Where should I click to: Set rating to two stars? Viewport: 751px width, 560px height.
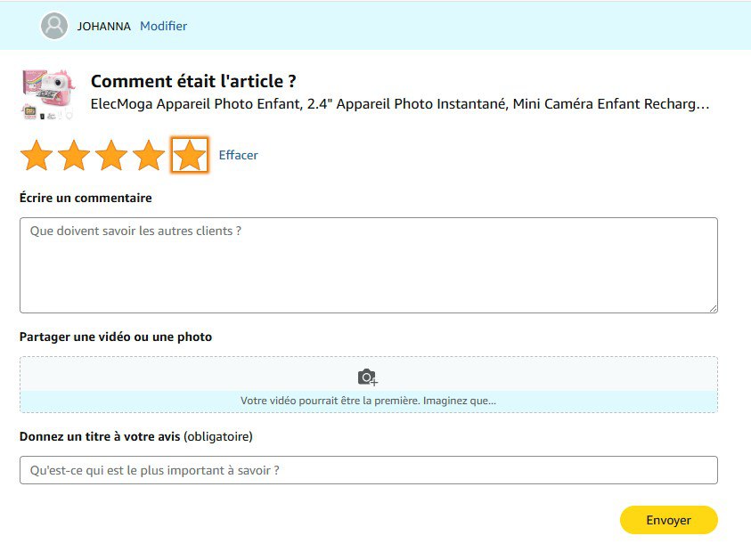point(74,155)
